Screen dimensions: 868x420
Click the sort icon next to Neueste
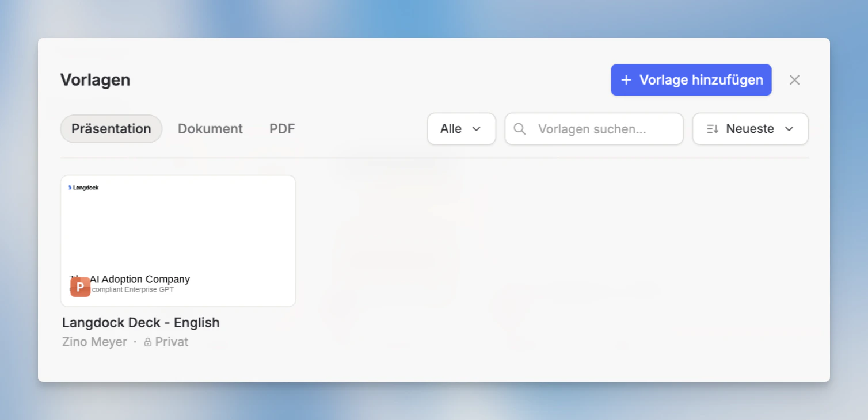click(711, 129)
